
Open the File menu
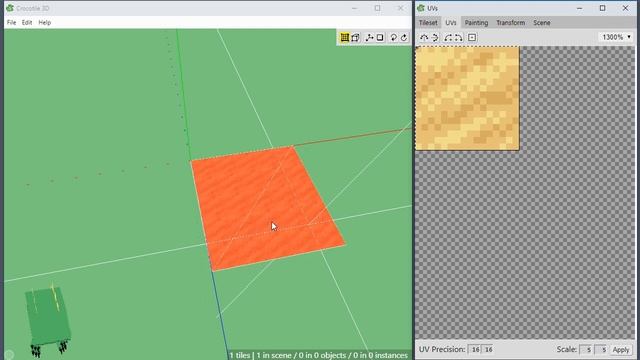tap(11, 22)
